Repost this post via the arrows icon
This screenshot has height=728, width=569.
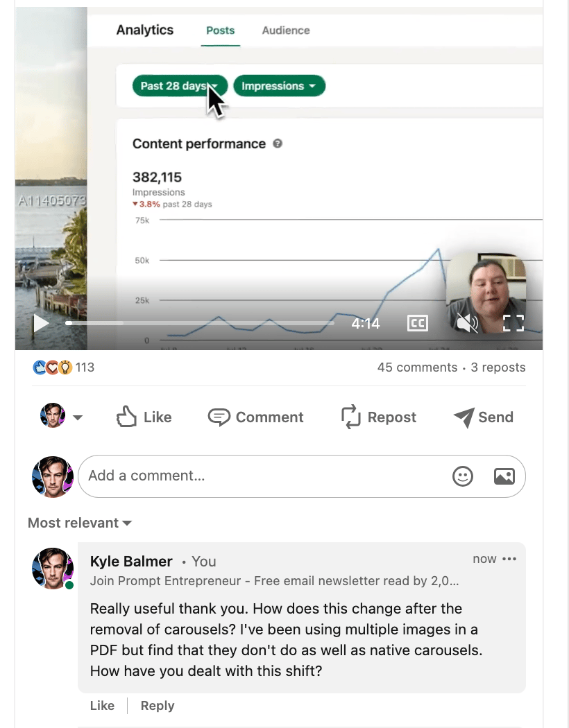coord(350,417)
